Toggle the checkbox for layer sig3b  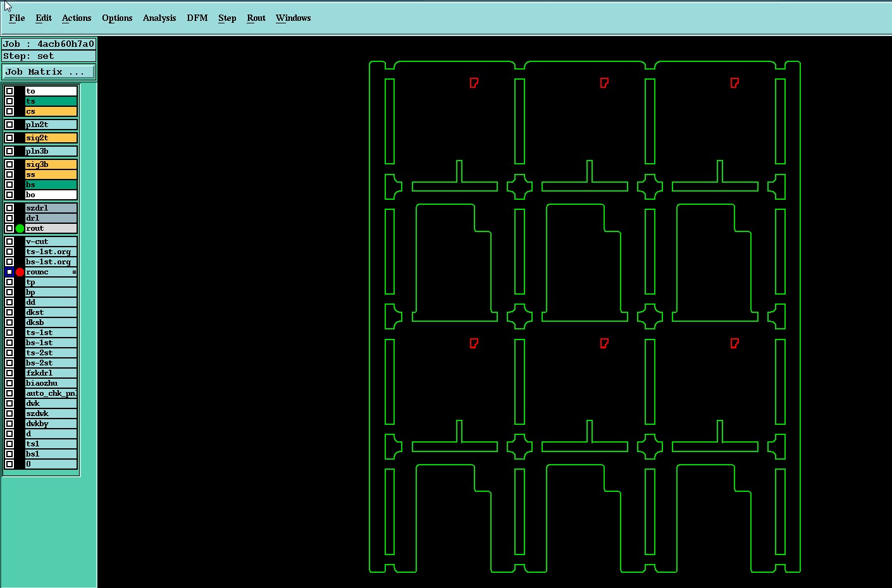point(9,164)
